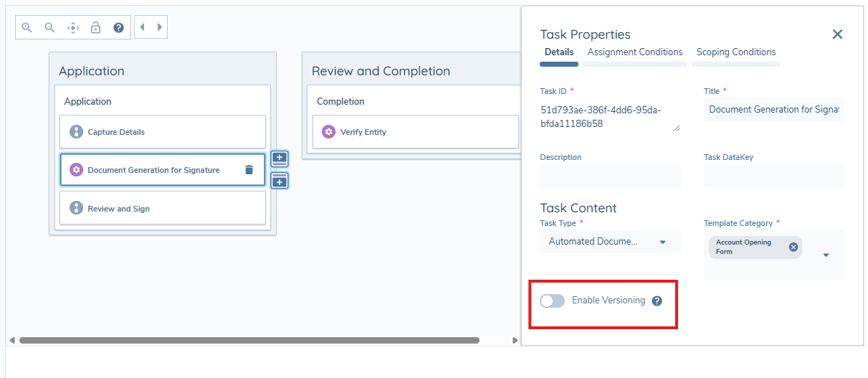This screenshot has height=378, width=868.
Task: Select the Verify Entity task card
Action: (x=415, y=132)
